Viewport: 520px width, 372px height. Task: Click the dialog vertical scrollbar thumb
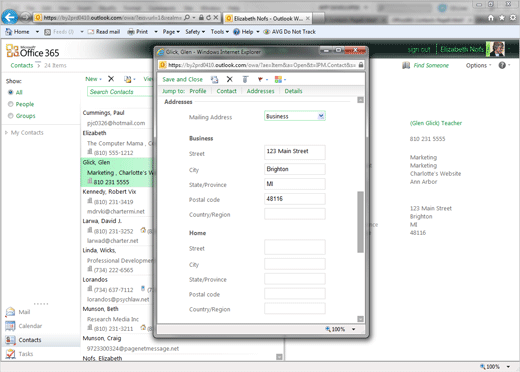click(x=360, y=222)
